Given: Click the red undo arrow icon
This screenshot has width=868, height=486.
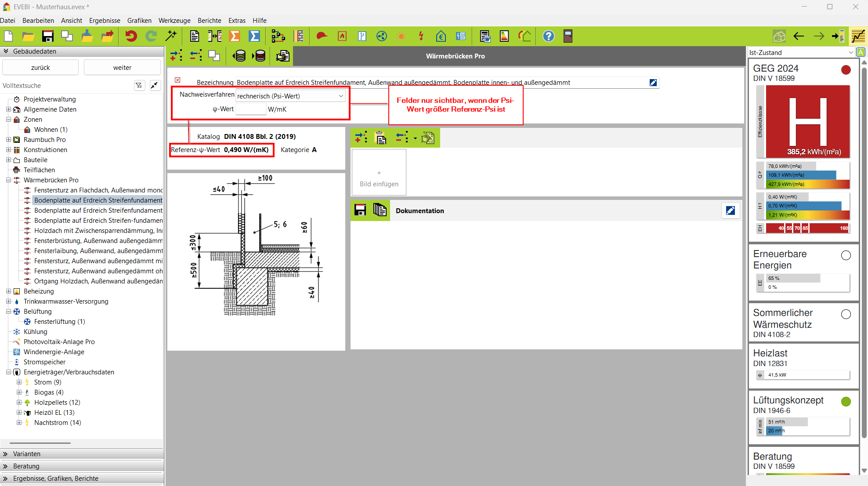Looking at the screenshot, I should [x=131, y=36].
